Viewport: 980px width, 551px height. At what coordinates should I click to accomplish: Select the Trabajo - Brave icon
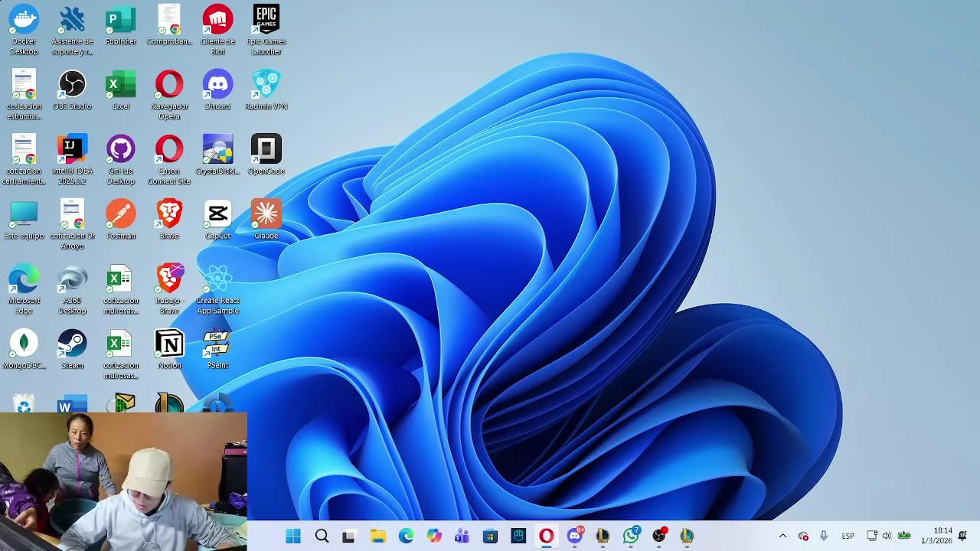pos(169,290)
